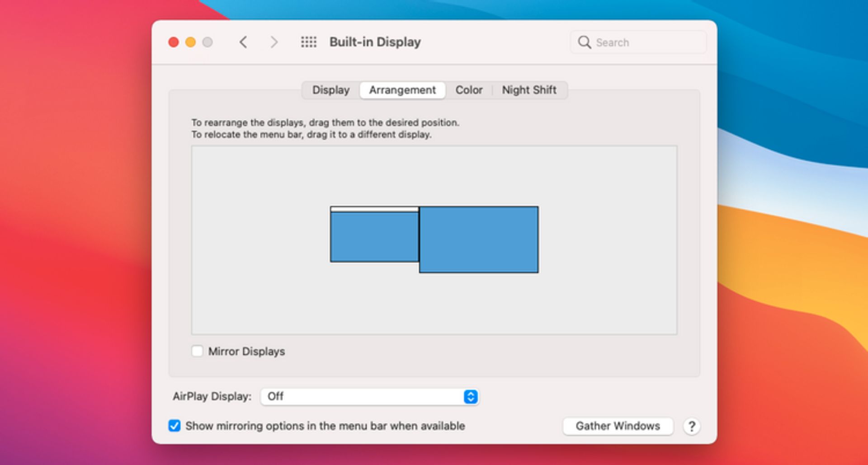Select the Arrangement tab
This screenshot has width=868, height=465.
pyautogui.click(x=402, y=90)
